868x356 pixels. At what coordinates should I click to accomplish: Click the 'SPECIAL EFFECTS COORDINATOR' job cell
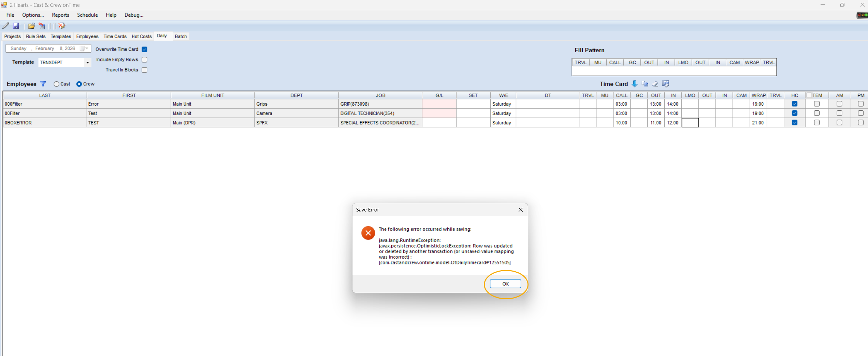(x=380, y=123)
